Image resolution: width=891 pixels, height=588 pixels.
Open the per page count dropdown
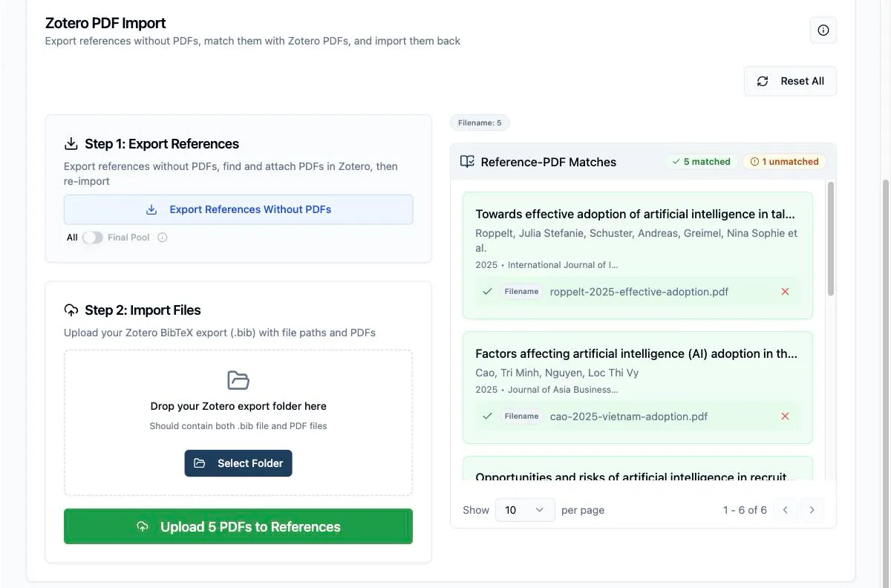click(525, 510)
